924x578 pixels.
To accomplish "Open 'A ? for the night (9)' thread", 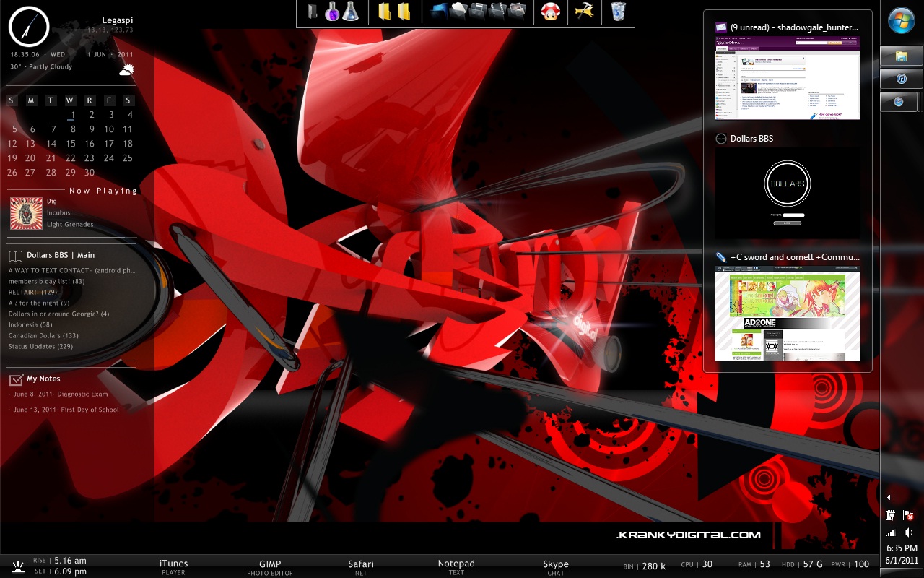I will pos(39,303).
